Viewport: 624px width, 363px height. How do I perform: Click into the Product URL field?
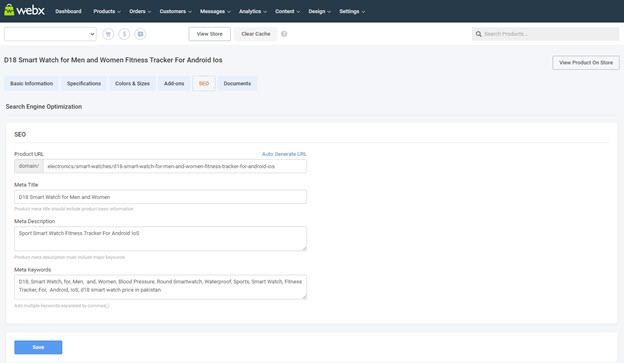click(x=175, y=166)
